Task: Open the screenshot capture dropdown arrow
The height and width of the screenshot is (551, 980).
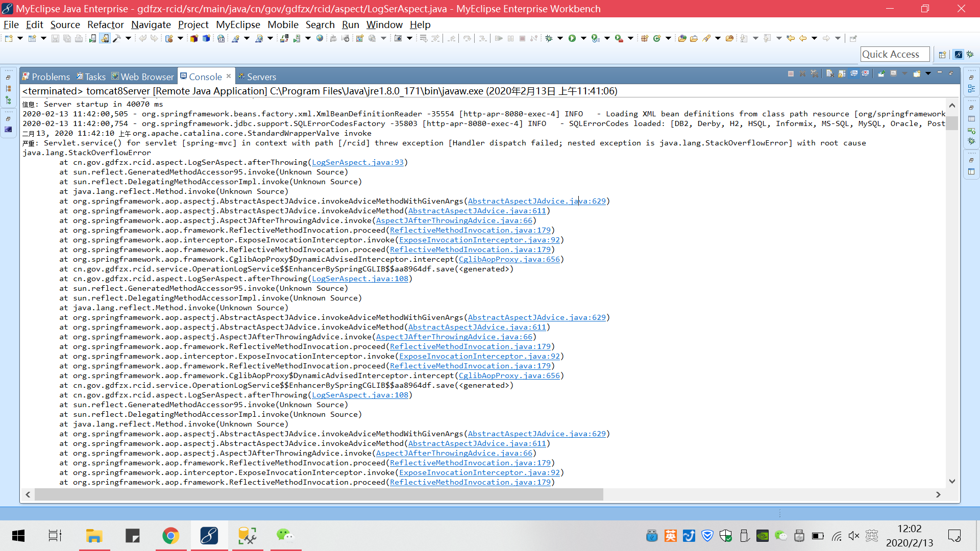Action: point(409,38)
